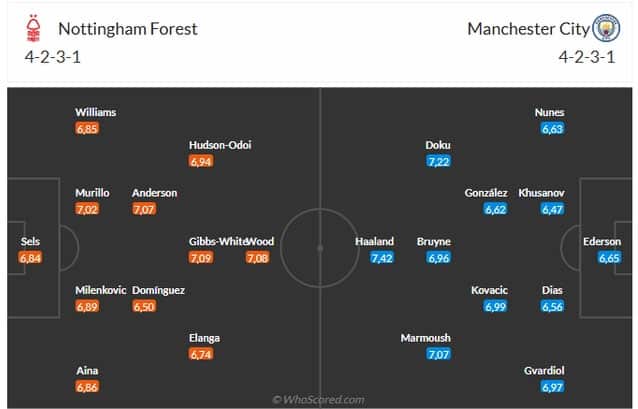Click the WhoScored.com watermark
Viewport: 638px width, 409px height.
(319, 400)
